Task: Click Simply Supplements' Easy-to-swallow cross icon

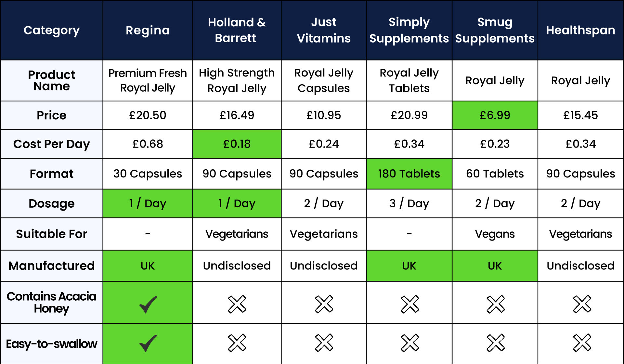Action: (x=409, y=343)
